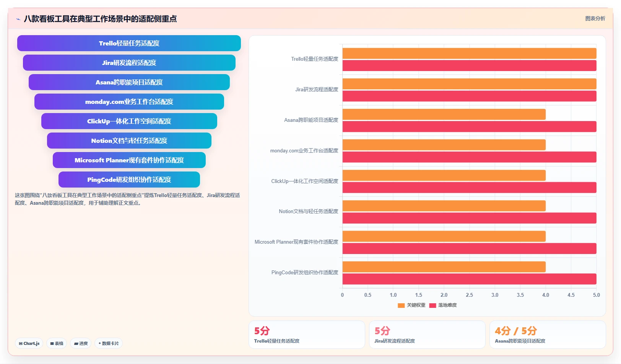Click the ClickUp一体化工作空间适配度 chart axis label

click(305, 181)
